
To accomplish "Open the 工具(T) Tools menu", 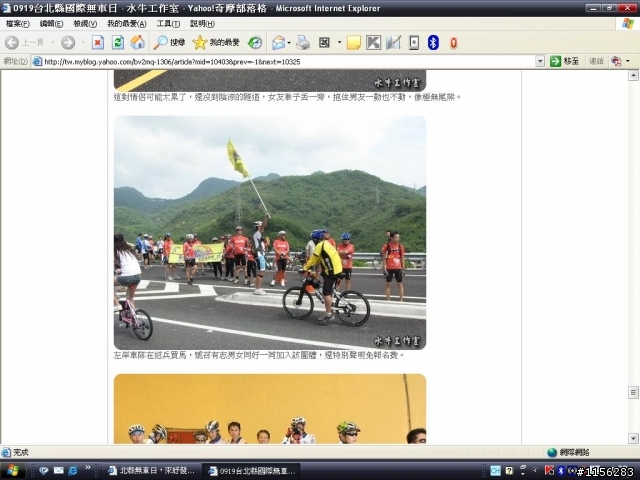I will [168, 24].
